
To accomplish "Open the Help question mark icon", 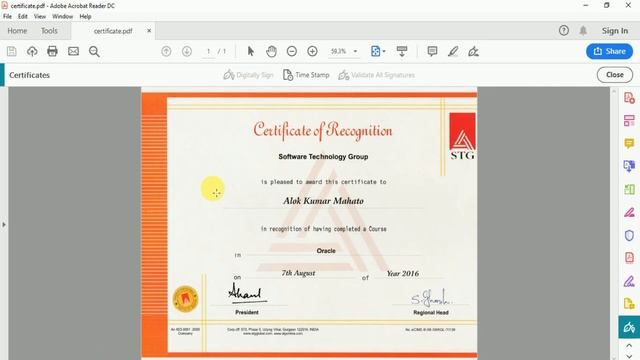I will 564,31.
